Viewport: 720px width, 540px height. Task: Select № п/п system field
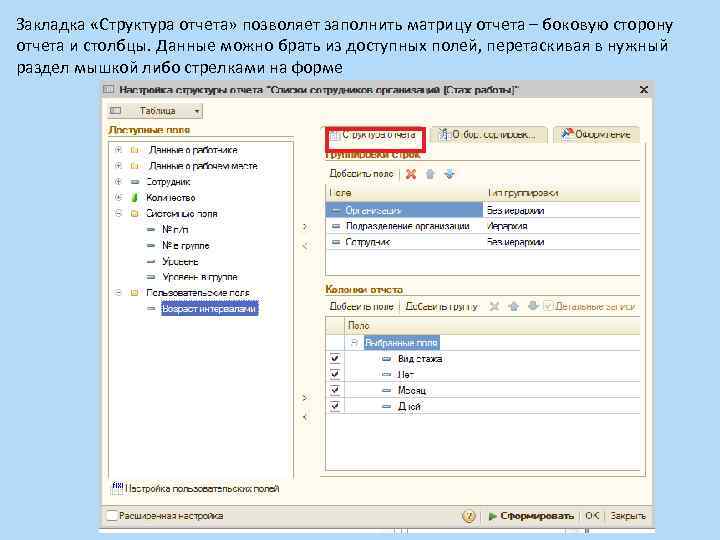[x=175, y=230]
